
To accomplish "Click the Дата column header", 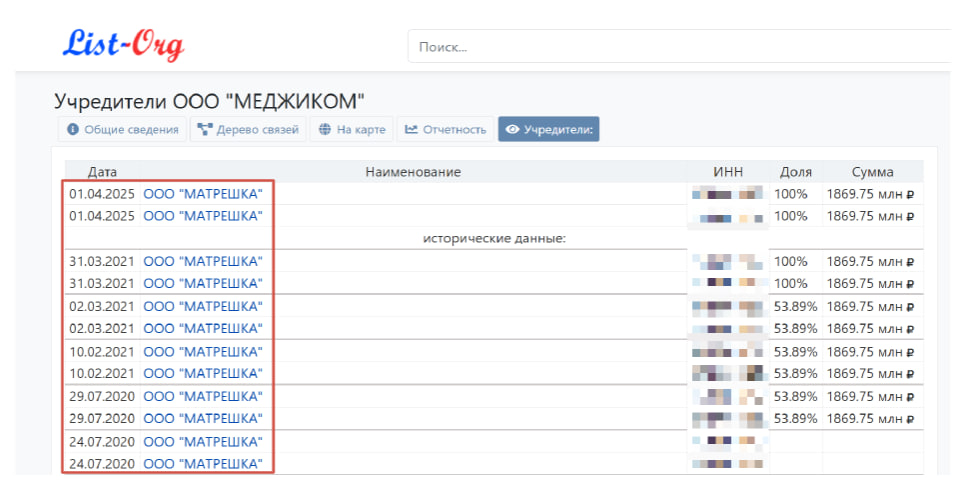I will coord(102,172).
